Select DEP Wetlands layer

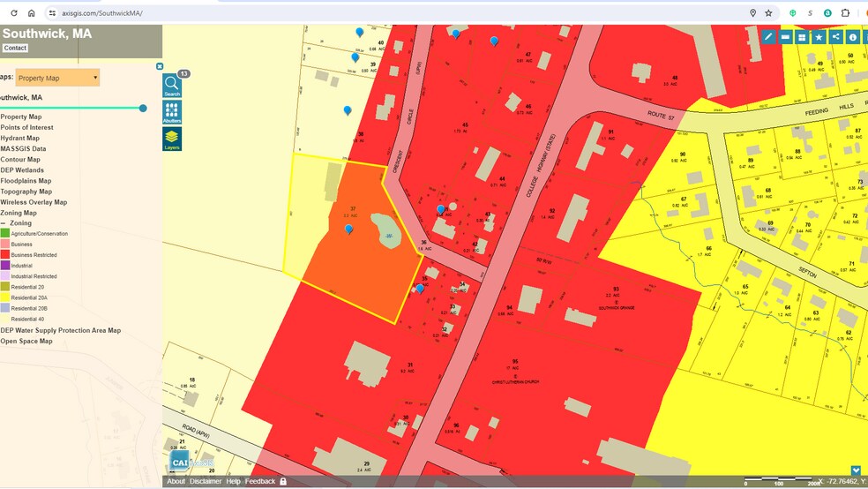tap(22, 170)
